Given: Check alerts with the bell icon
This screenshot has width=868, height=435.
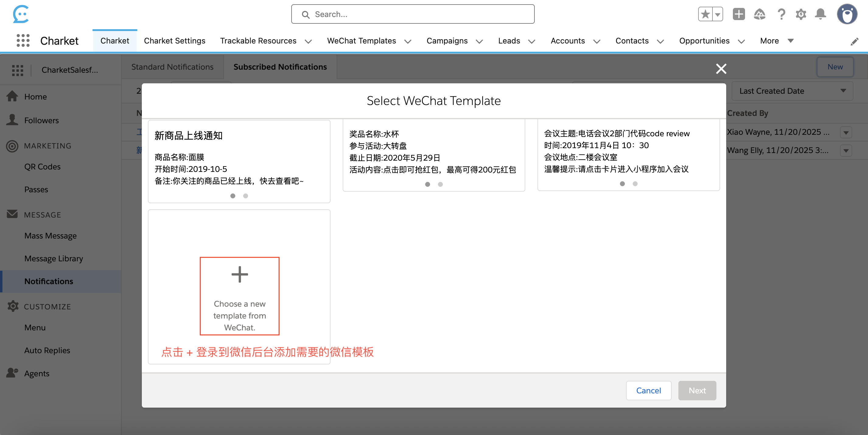Looking at the screenshot, I should click(x=821, y=14).
